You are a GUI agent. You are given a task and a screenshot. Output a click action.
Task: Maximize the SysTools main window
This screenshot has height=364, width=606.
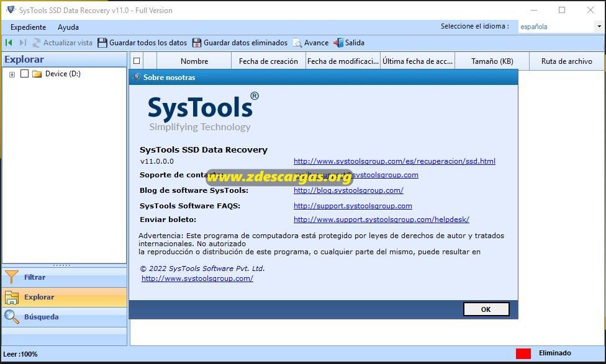coord(562,10)
